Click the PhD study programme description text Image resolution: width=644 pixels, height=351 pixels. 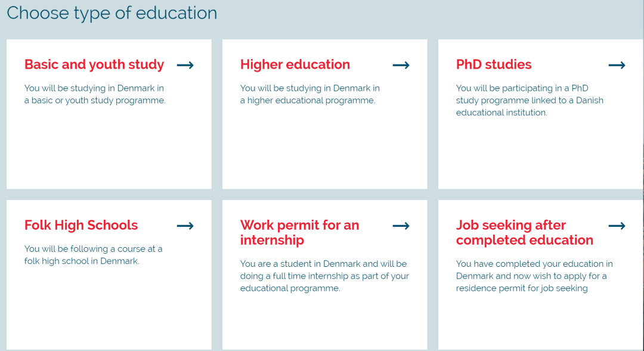(530, 100)
